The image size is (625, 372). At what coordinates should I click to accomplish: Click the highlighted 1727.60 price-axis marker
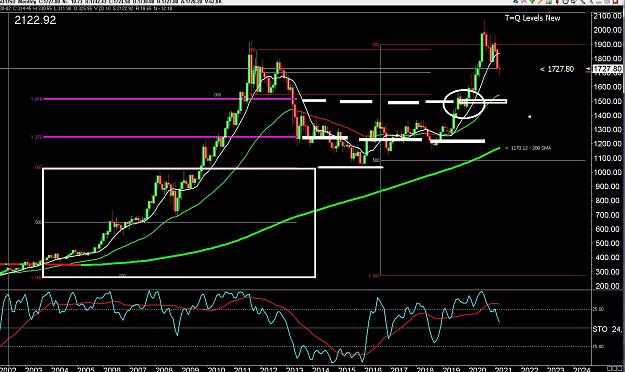tap(607, 69)
